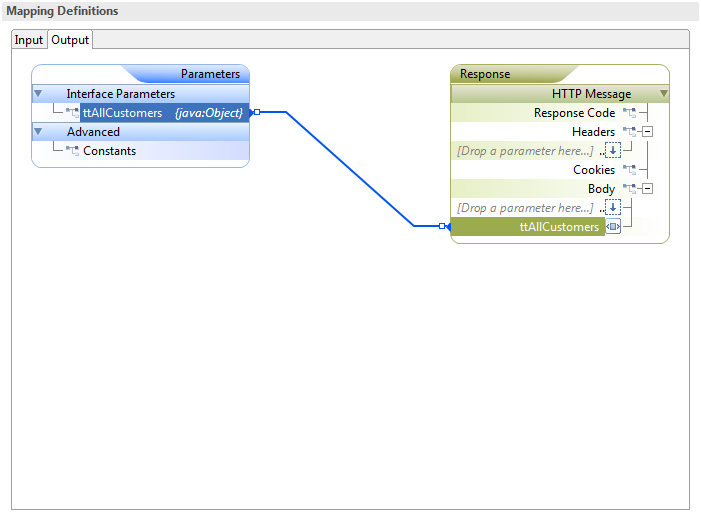The height and width of the screenshot is (515, 701).
Task: Click the ttAllCustomers body element icon
Action: 613,227
